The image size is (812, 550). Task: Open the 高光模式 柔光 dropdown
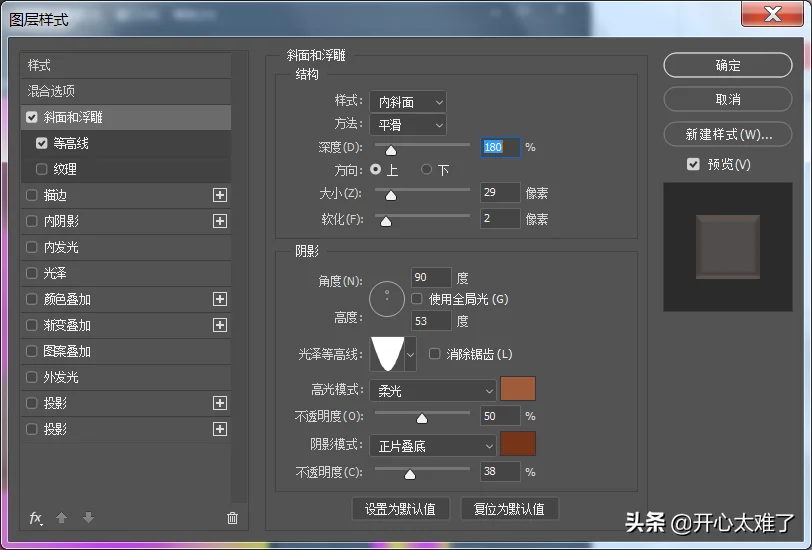[x=433, y=390]
